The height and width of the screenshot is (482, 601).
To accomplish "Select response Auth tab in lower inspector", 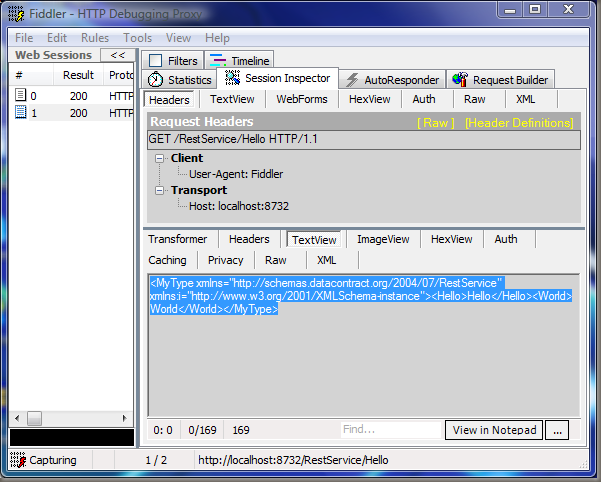I will click(x=506, y=239).
